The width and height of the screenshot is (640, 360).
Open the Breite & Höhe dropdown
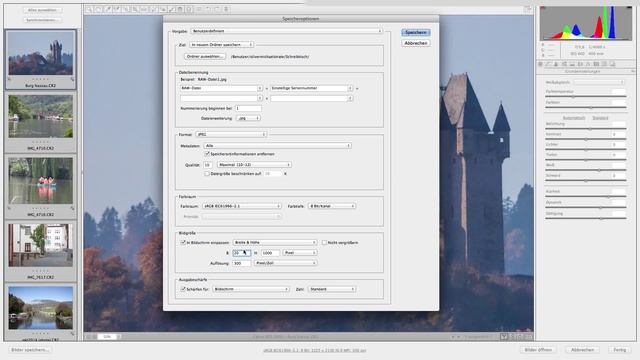tap(275, 242)
